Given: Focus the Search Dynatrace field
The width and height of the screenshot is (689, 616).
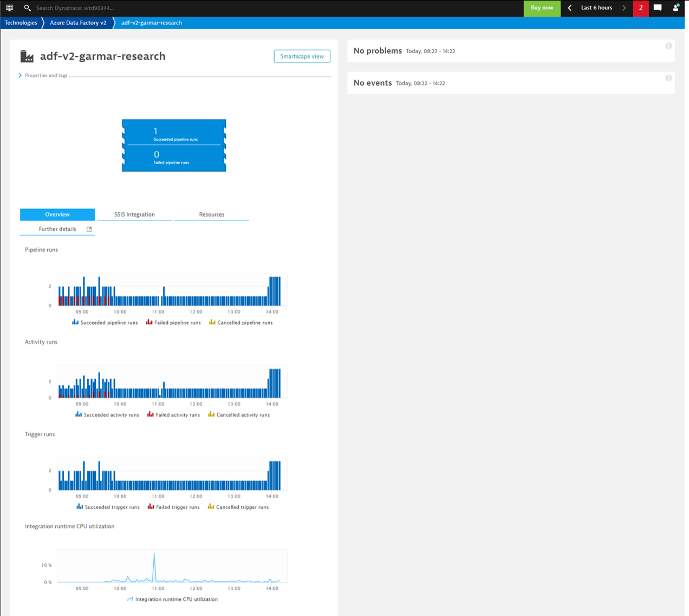Looking at the screenshot, I should click(x=75, y=8).
